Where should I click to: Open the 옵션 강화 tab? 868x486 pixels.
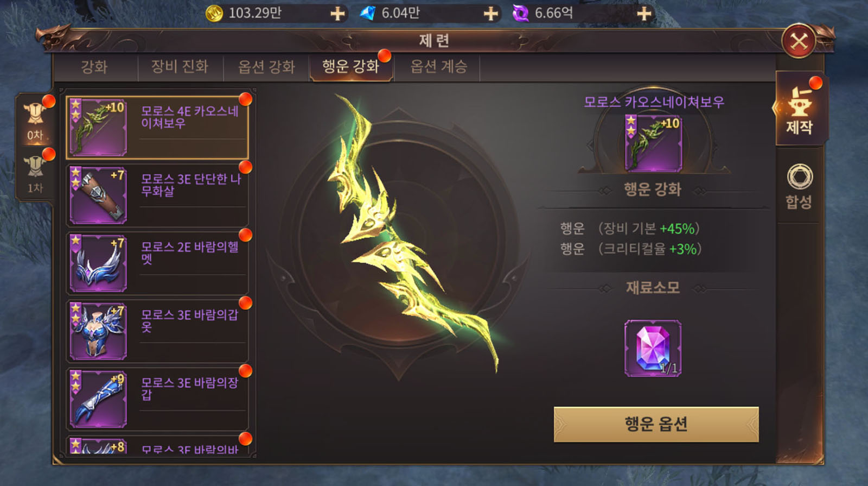pyautogui.click(x=266, y=67)
